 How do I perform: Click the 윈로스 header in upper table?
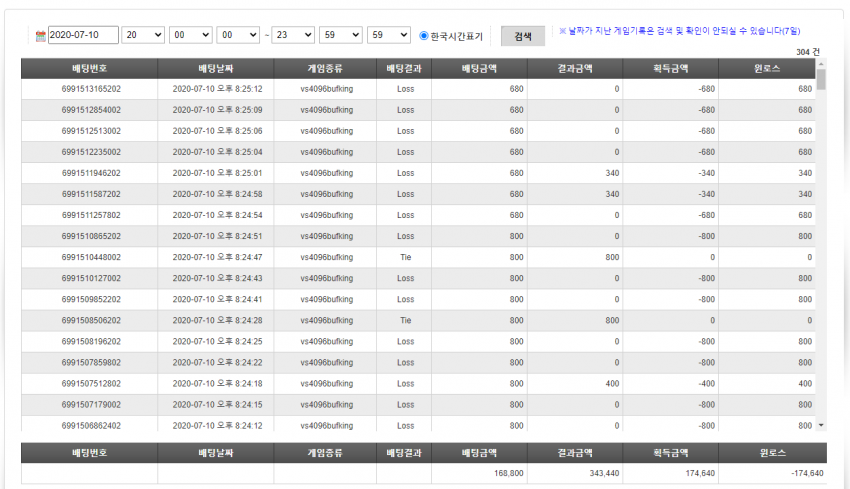pos(767,69)
